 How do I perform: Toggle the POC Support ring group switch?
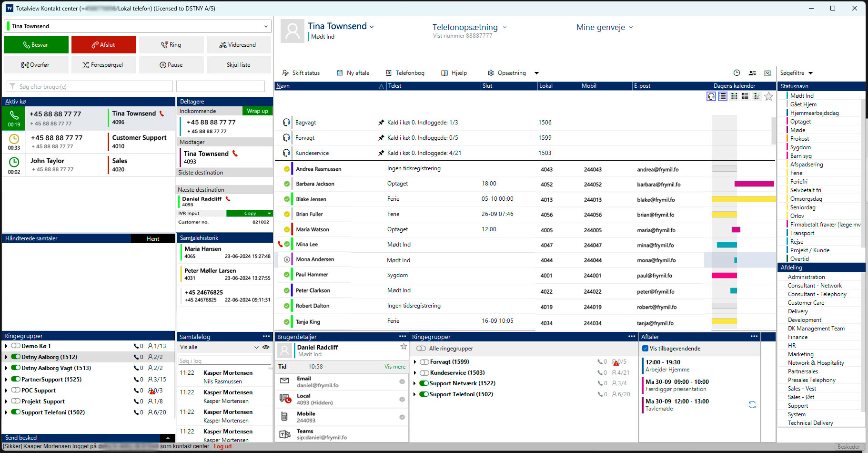pyautogui.click(x=16, y=390)
